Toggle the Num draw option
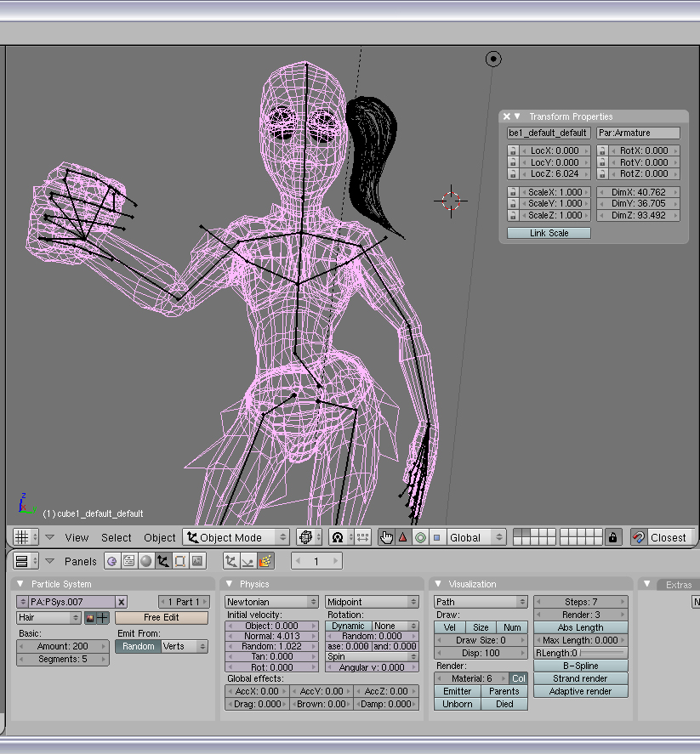 (x=512, y=627)
